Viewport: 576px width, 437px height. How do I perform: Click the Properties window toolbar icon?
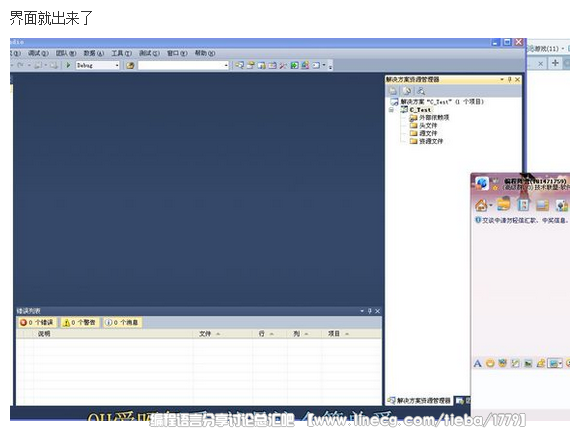coord(251,65)
